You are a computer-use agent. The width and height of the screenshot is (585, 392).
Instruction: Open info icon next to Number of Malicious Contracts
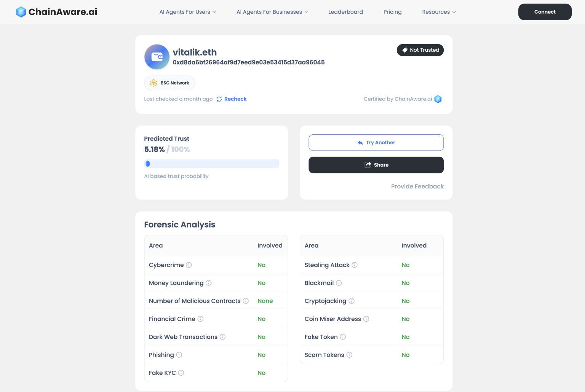(x=246, y=301)
